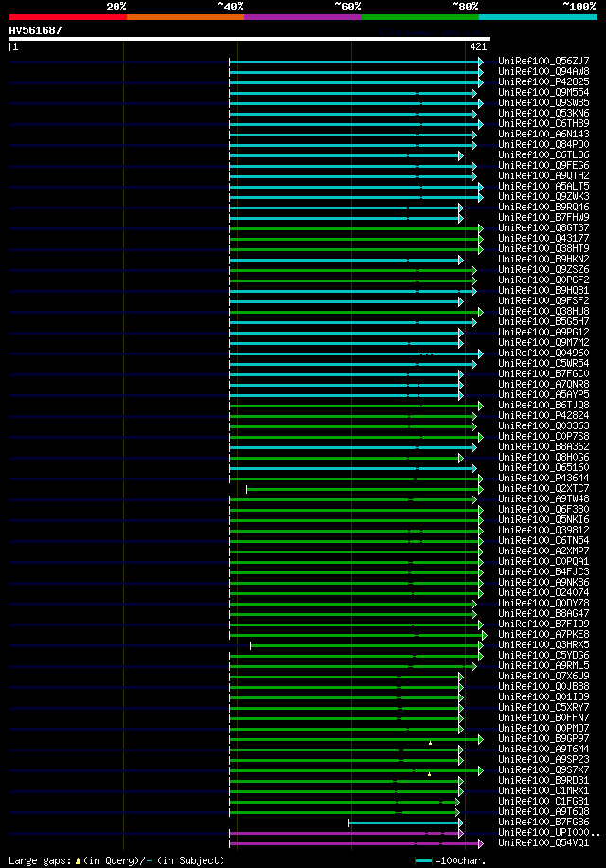Open hit UniRef100_C6THB9
The image size is (606, 868).
(544, 123)
